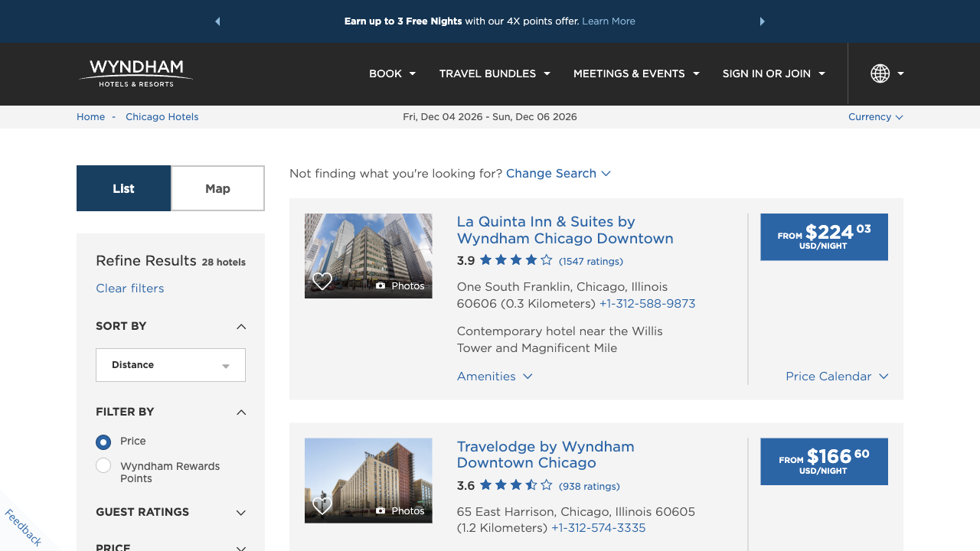Select the Price filter radio button

click(x=103, y=442)
